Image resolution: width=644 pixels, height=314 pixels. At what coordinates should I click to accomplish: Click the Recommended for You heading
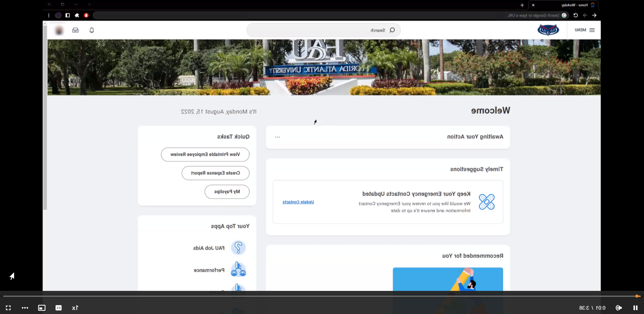pos(473,256)
